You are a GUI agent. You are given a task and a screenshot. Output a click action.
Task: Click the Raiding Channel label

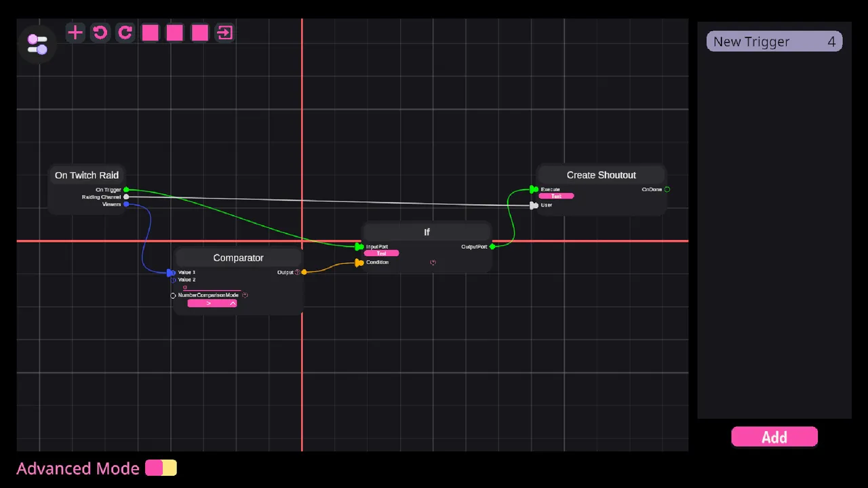(101, 197)
